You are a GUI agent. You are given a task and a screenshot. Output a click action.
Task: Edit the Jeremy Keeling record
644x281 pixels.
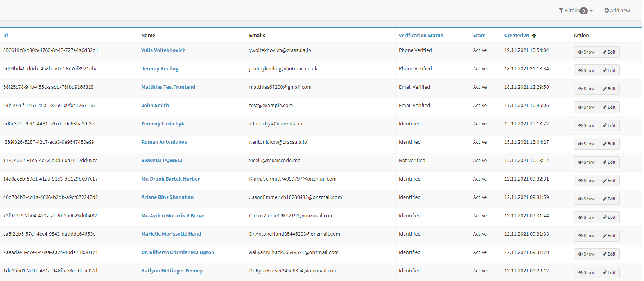tap(609, 70)
